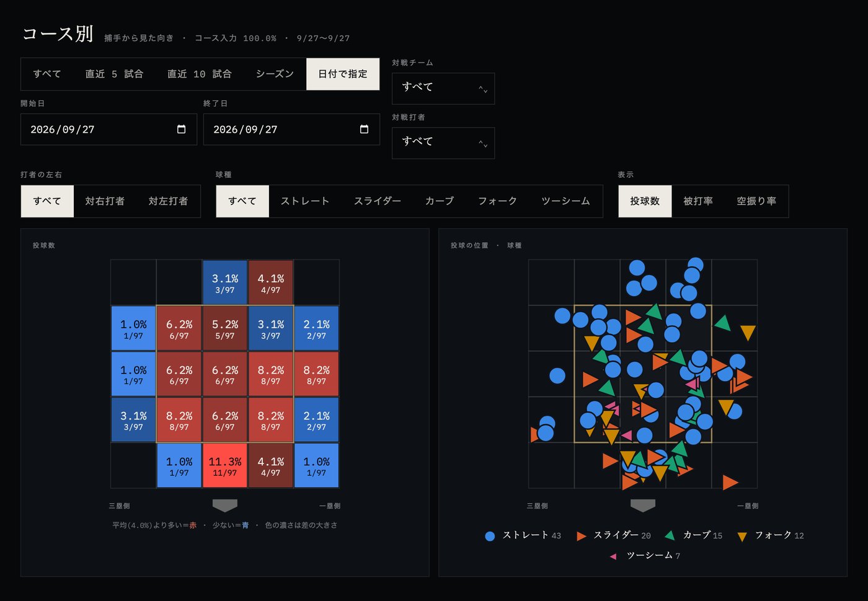Click the フォーク 12 legend label
This screenshot has height=601, width=868.
[x=779, y=535]
